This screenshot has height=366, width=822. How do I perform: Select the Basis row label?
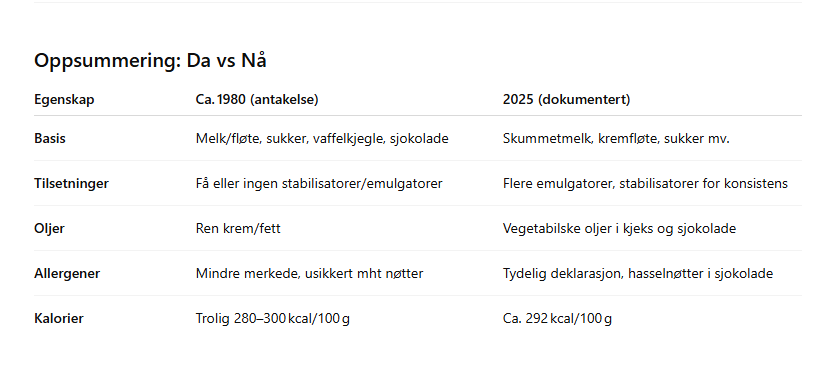coord(50,138)
